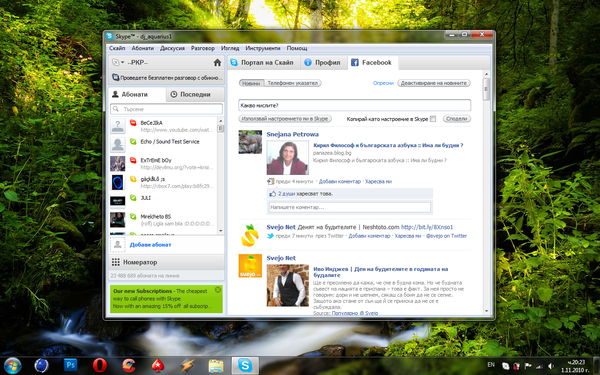Click the Напишете коментар field
The image size is (600, 375).
coord(350,207)
